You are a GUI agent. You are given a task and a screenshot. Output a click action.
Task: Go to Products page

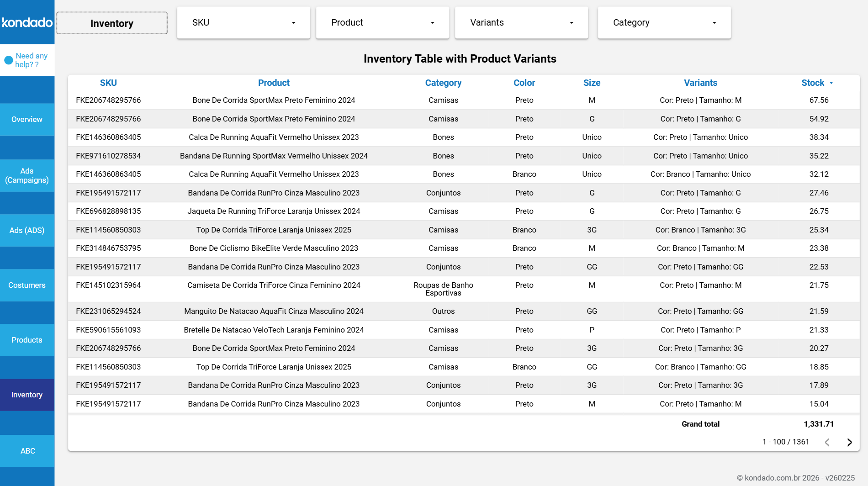point(27,340)
